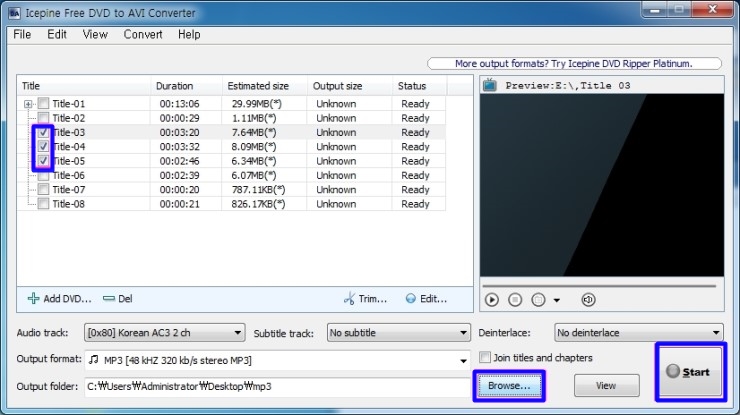Sort by Duration column header
The image size is (740, 415).
tap(186, 86)
